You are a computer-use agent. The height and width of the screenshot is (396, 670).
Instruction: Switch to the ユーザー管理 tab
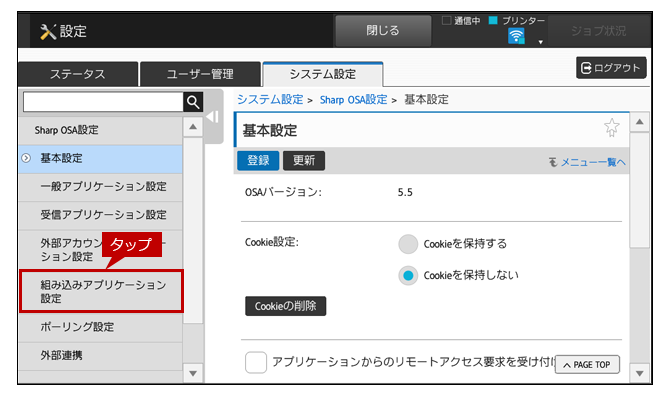point(200,74)
